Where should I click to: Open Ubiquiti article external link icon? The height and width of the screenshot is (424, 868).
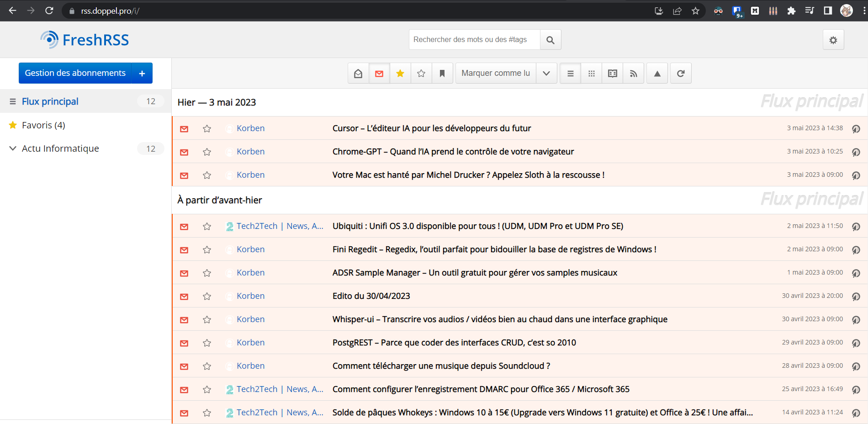click(856, 227)
